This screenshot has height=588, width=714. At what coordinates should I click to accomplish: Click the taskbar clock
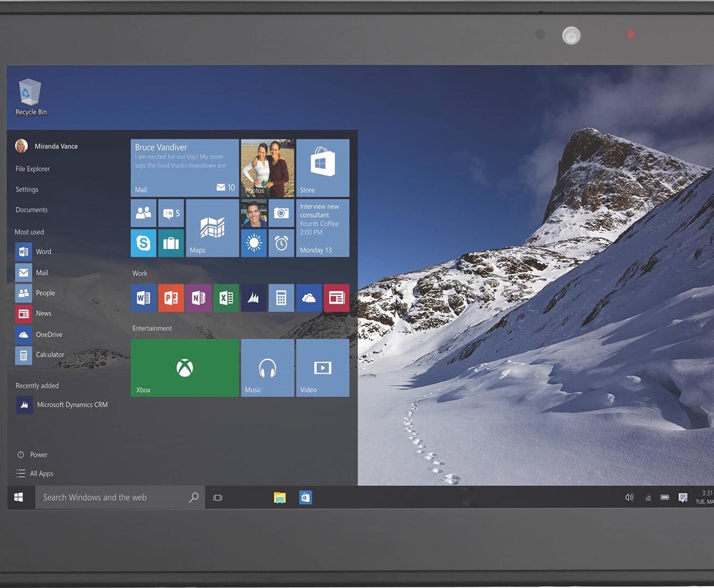pos(704,497)
